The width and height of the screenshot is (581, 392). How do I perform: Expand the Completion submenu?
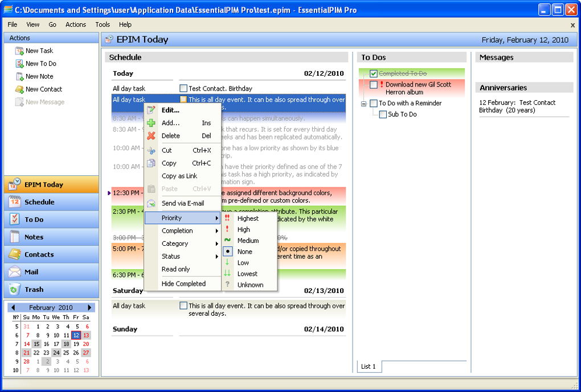pos(182,230)
